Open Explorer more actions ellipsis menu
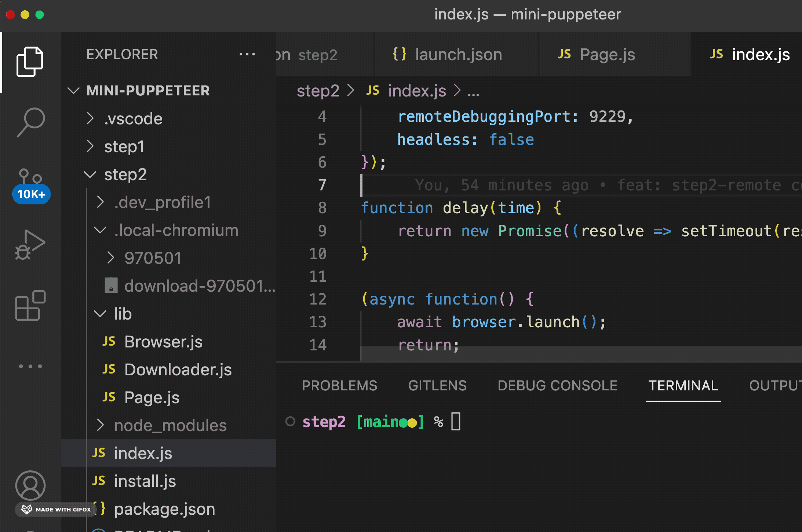This screenshot has height=532, width=802. pos(247,54)
